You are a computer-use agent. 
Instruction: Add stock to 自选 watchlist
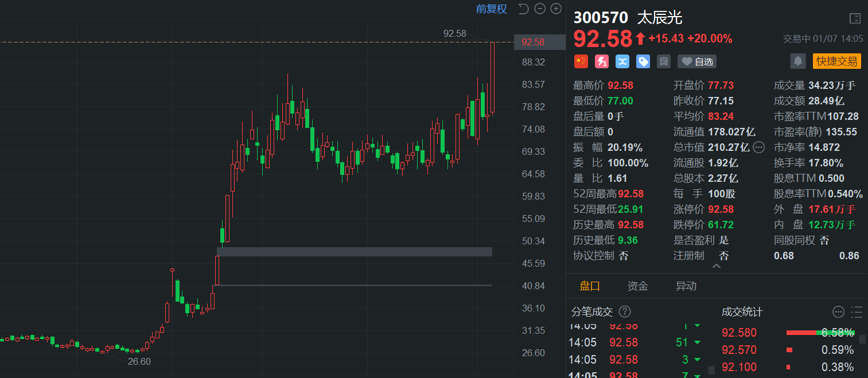(697, 61)
